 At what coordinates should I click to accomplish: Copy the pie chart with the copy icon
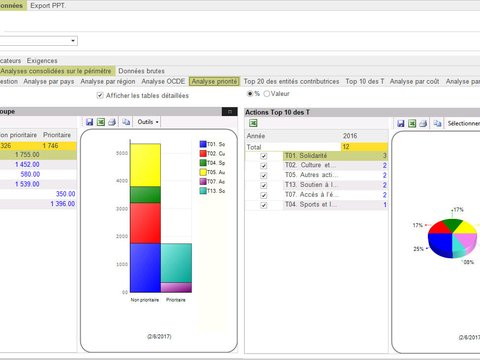point(437,124)
